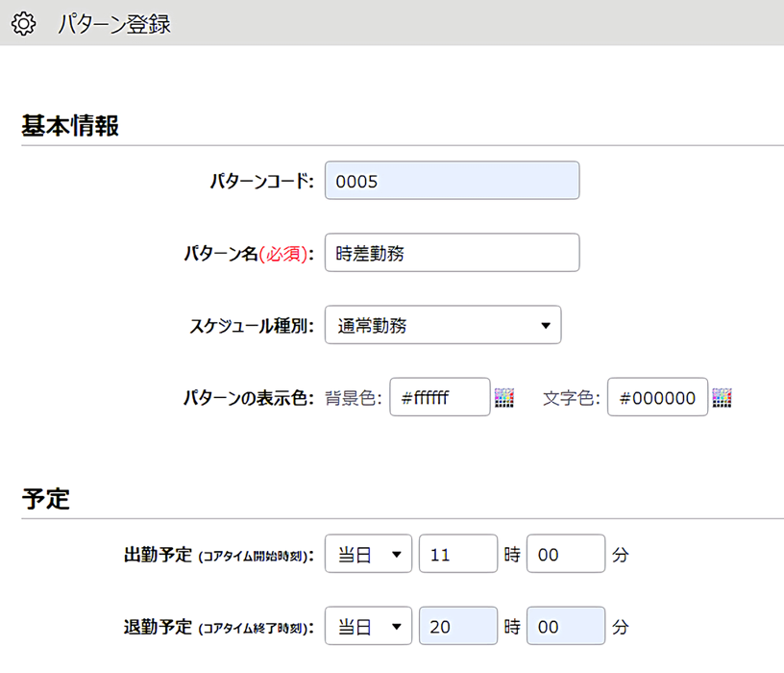Click the パターンの表示色 label

click(x=249, y=398)
